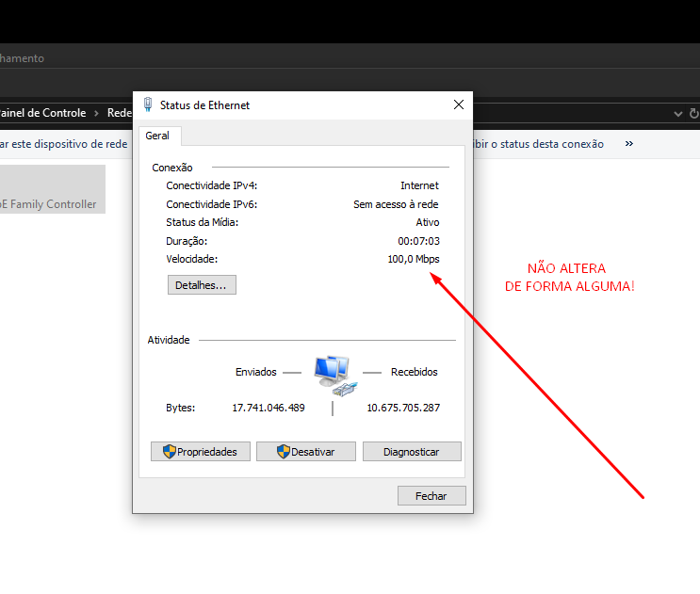
Task: Click the network computers activity icon
Action: click(x=335, y=376)
